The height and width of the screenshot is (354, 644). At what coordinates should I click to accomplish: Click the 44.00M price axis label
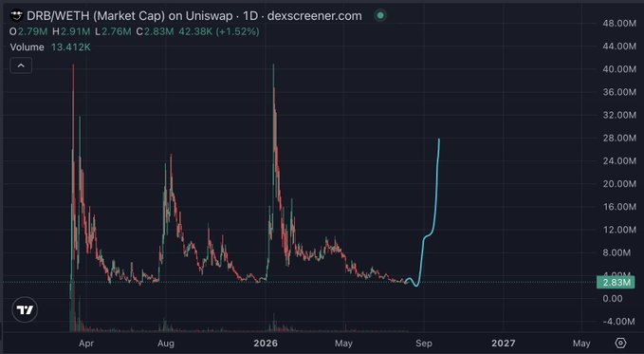coord(619,47)
